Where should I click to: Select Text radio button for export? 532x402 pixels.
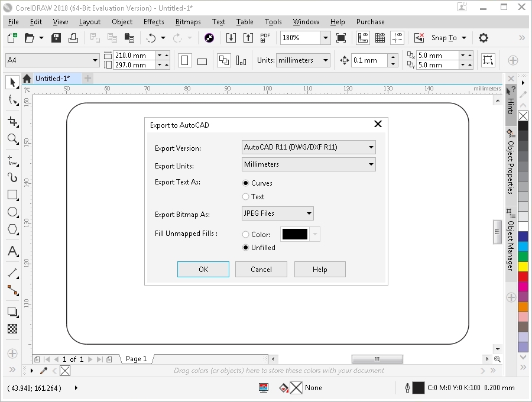[x=246, y=197]
